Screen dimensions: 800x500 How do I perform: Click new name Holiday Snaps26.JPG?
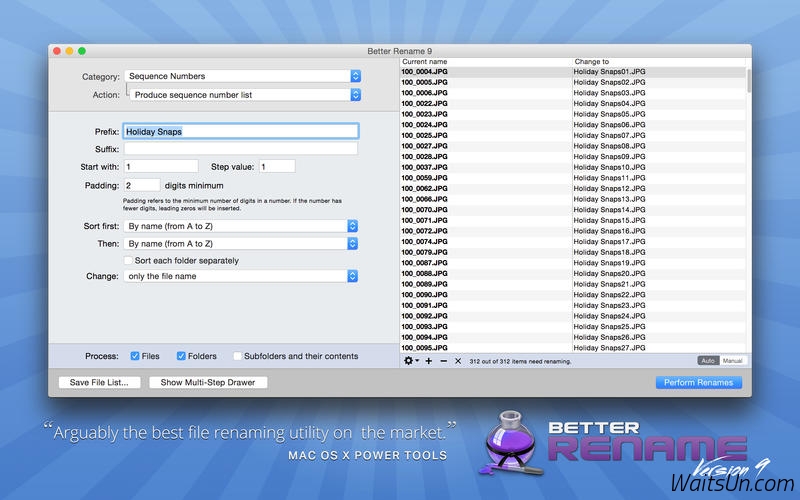pos(609,337)
